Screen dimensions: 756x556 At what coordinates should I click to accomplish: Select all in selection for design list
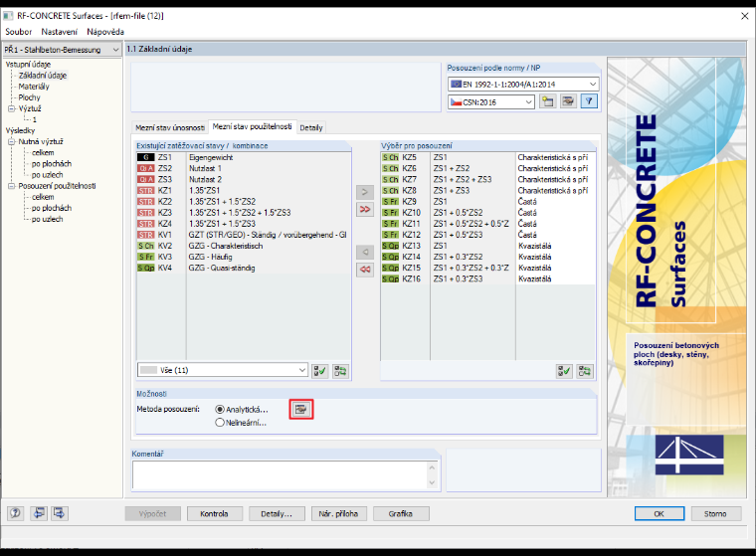564,371
